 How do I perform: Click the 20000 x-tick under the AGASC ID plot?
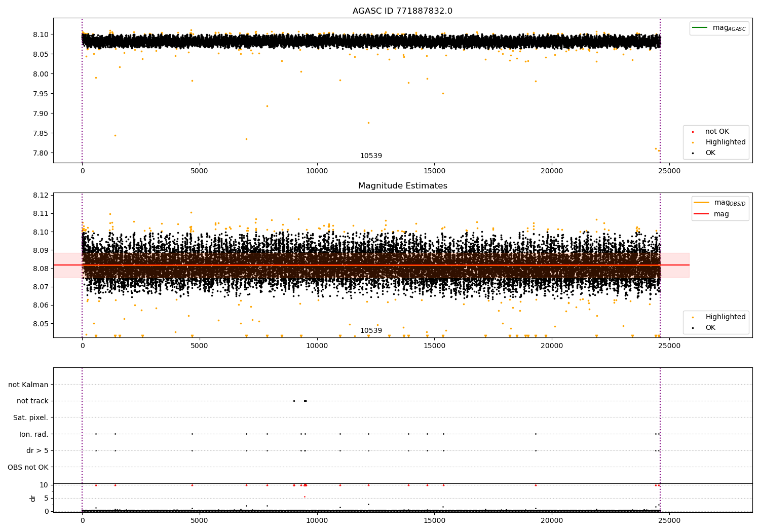click(552, 171)
